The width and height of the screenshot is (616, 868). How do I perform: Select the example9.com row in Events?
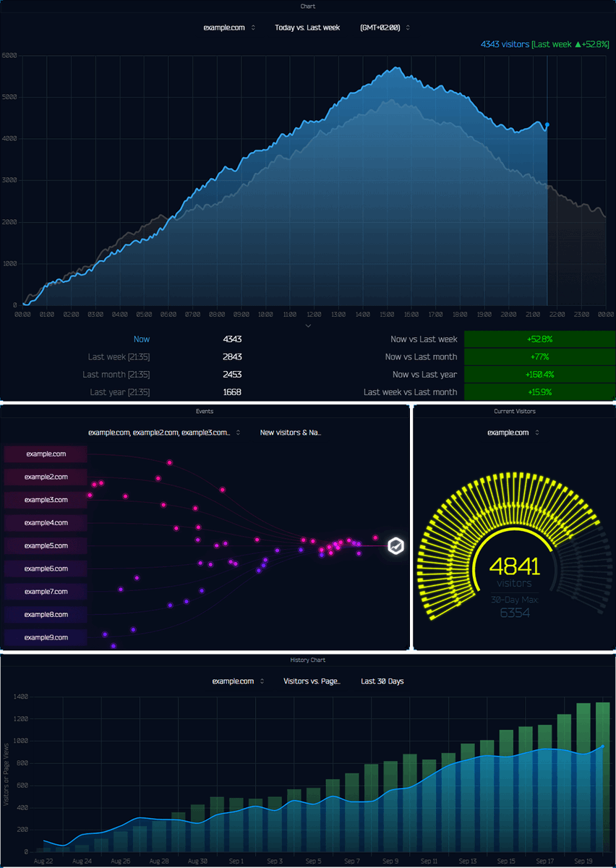pos(46,637)
